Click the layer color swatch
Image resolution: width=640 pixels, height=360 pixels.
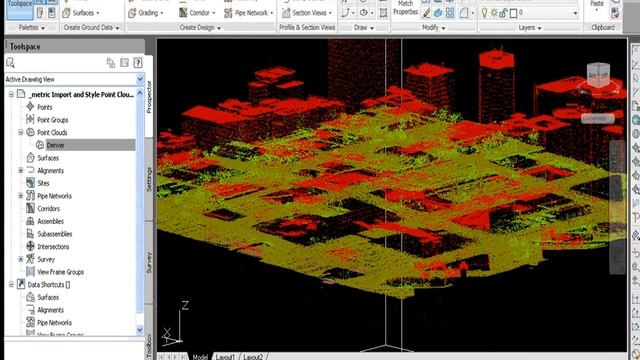tap(513, 13)
